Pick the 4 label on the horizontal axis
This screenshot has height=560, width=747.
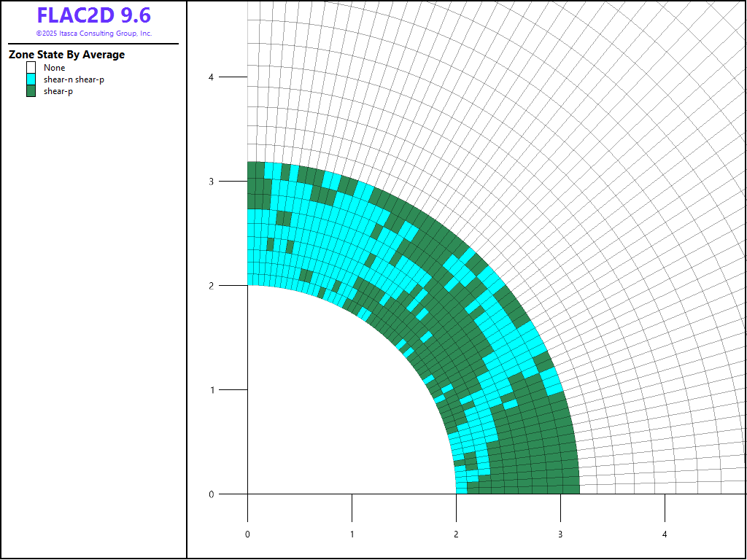click(x=665, y=534)
